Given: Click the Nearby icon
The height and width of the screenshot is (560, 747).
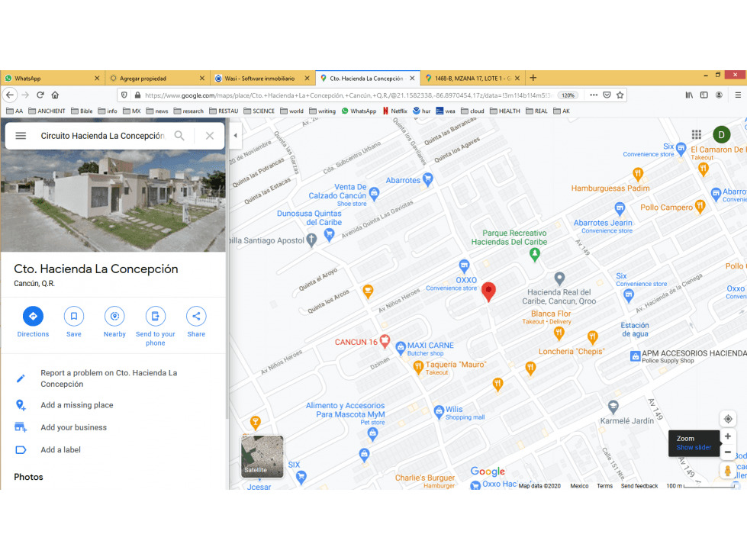Looking at the screenshot, I should (114, 316).
